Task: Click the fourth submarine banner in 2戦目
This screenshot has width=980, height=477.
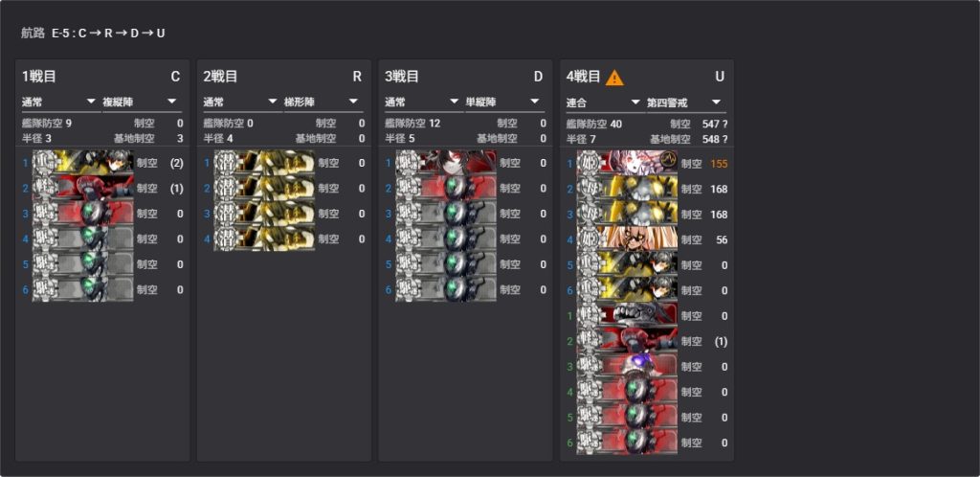Action: click(264, 238)
